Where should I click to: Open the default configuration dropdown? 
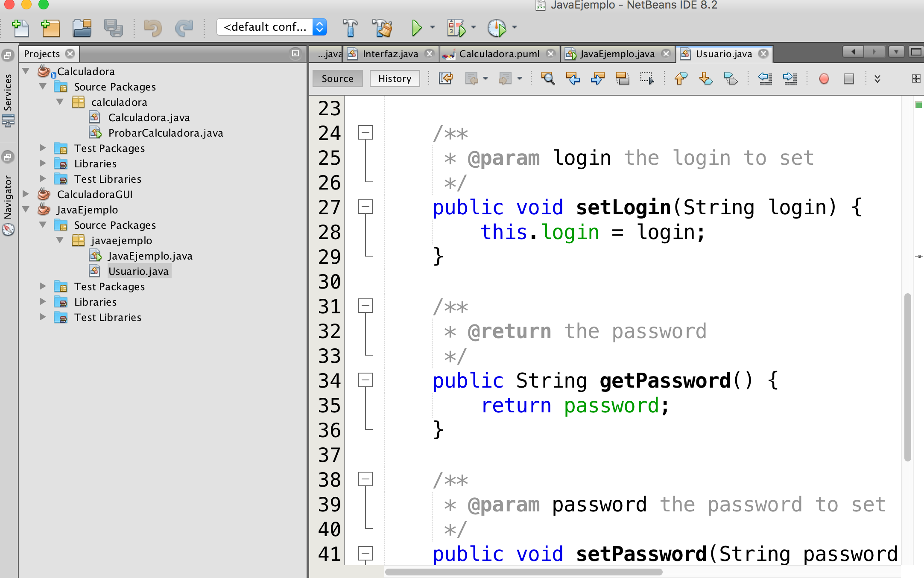(x=319, y=27)
